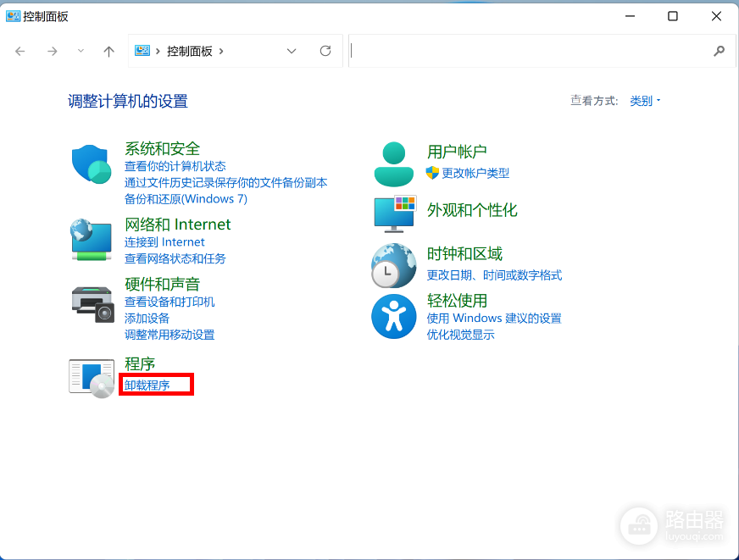Open Ease of Access icon
Viewport: 739px width, 560px height.
393,317
